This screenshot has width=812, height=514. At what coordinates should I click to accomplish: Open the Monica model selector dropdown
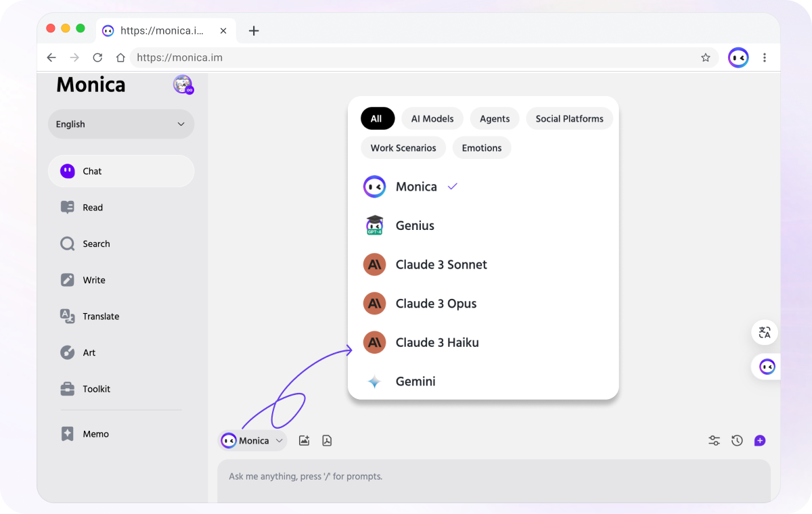coord(254,440)
